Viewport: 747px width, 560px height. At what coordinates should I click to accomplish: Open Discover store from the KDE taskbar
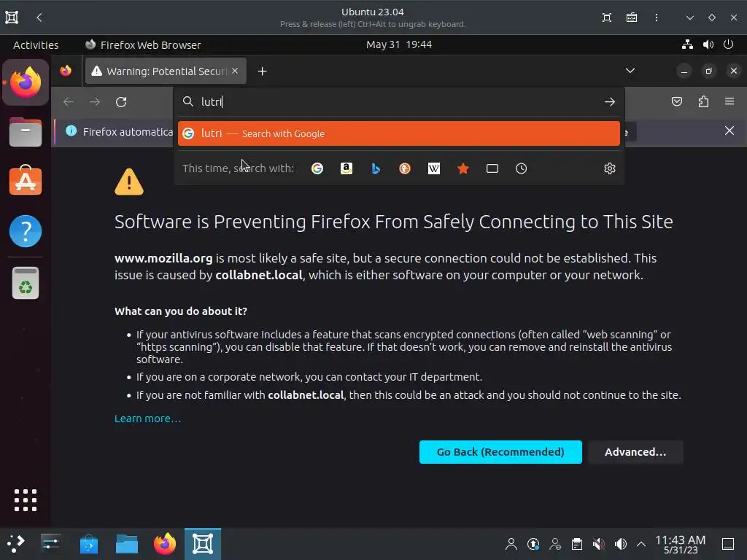pos(88,543)
